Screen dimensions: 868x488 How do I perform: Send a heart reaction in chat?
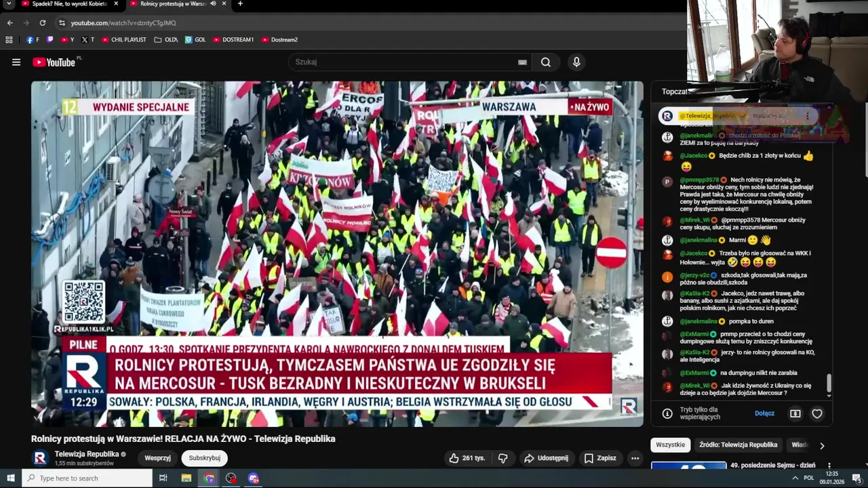click(817, 413)
